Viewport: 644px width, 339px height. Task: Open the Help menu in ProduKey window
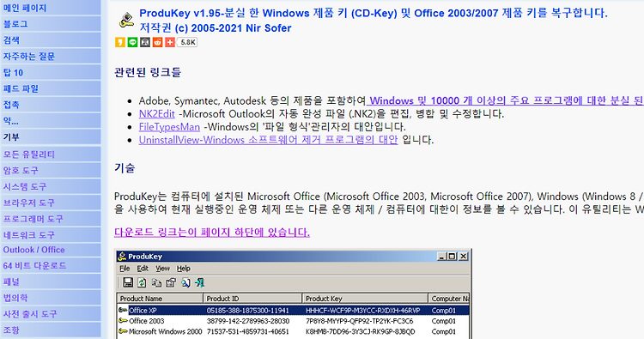click(x=184, y=269)
